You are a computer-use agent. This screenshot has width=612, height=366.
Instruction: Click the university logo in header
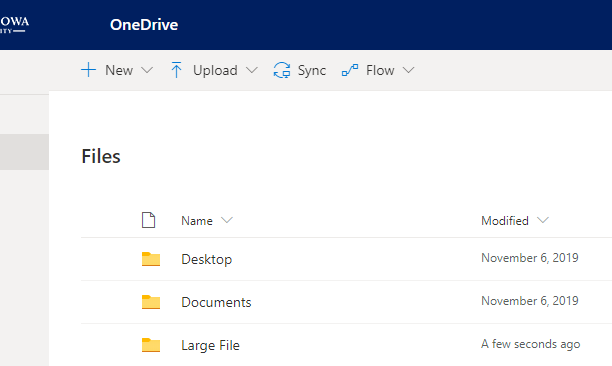(14, 25)
